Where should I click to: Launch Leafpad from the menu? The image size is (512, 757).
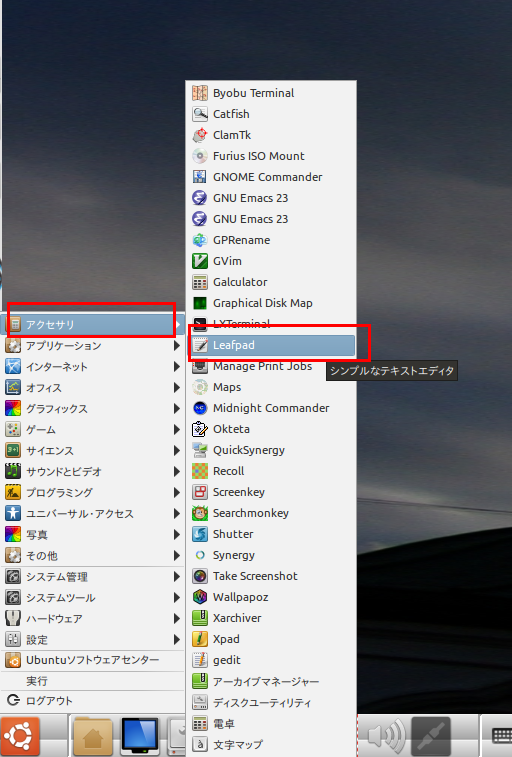tap(273, 345)
